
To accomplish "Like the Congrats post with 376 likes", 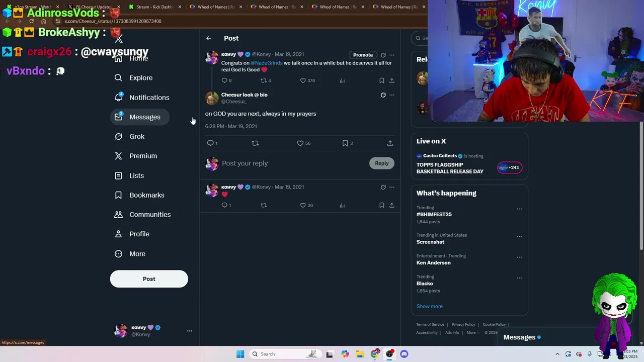I will [x=307, y=80].
